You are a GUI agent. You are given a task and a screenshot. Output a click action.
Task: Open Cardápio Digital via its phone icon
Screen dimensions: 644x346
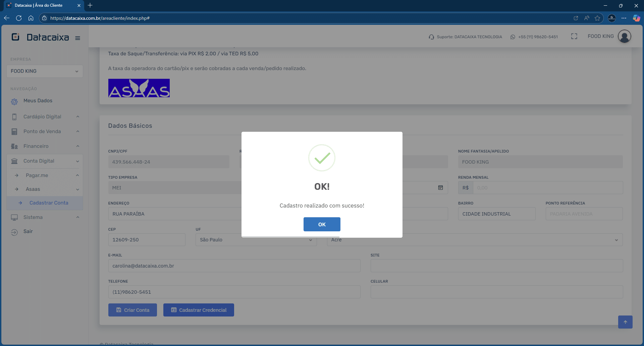(14, 117)
